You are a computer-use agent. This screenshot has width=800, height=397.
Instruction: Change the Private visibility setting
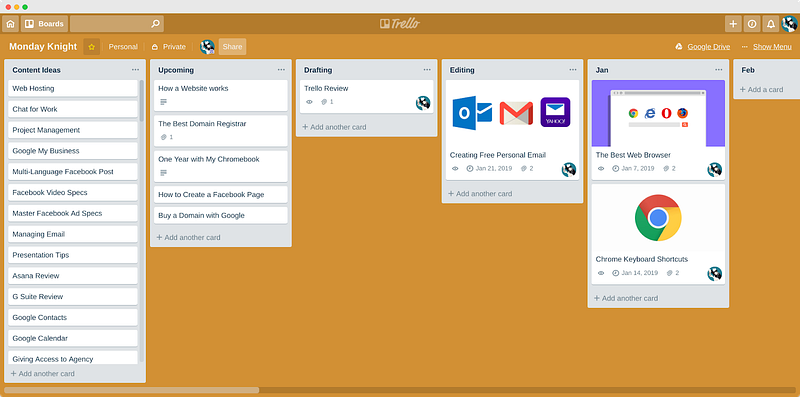(x=169, y=46)
